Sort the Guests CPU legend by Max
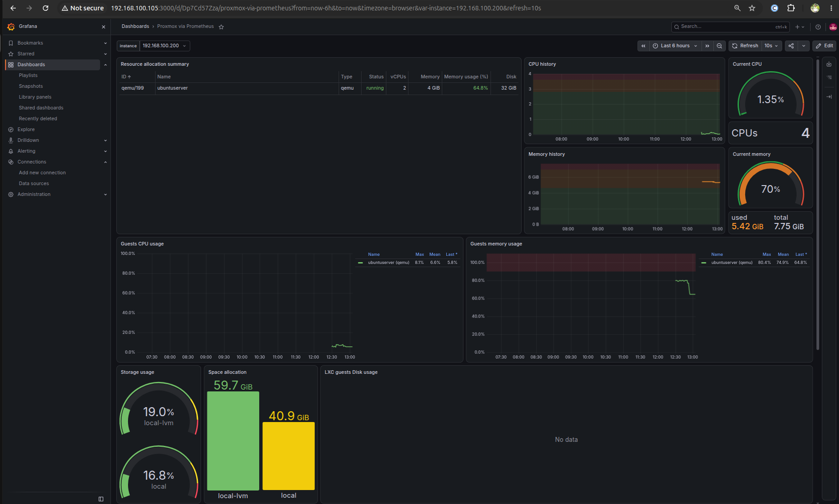Screen dimensions: 839x504 [419, 254]
